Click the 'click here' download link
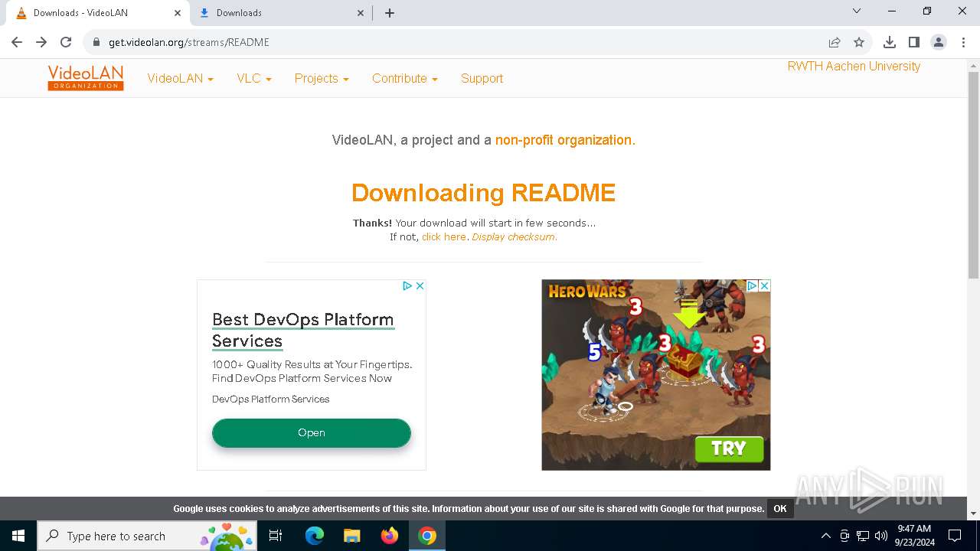 [444, 237]
